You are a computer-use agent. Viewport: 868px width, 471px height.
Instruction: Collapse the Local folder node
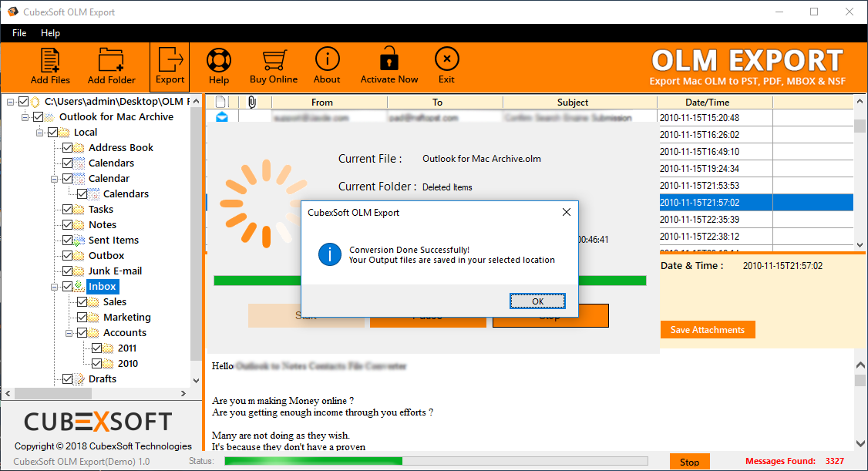[x=40, y=133]
